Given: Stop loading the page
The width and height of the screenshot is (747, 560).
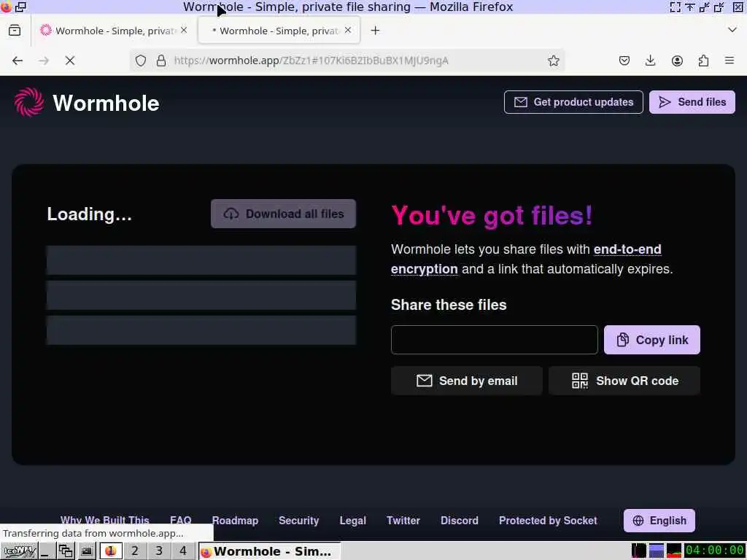Looking at the screenshot, I should 70,61.
